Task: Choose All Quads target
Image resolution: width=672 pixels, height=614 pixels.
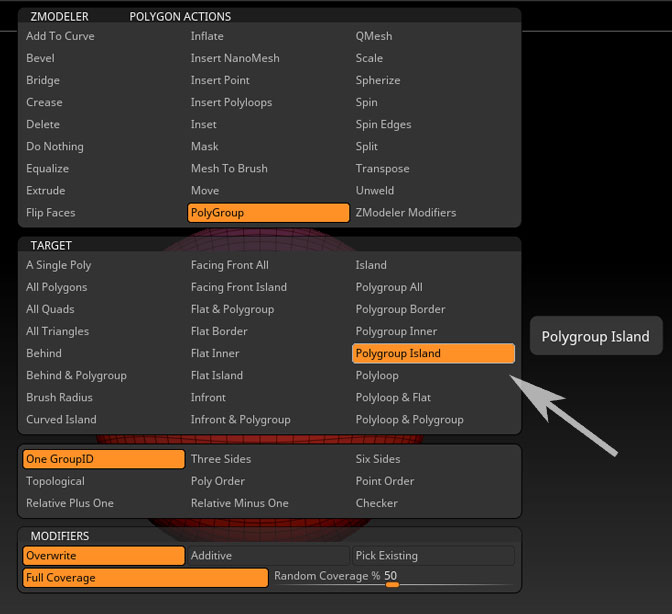Action: [50, 309]
